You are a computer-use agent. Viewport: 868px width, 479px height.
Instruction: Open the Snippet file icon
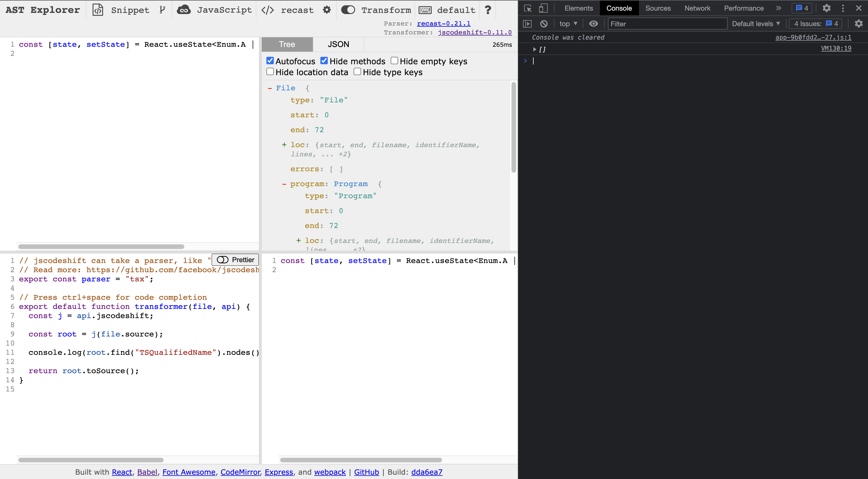(x=98, y=10)
